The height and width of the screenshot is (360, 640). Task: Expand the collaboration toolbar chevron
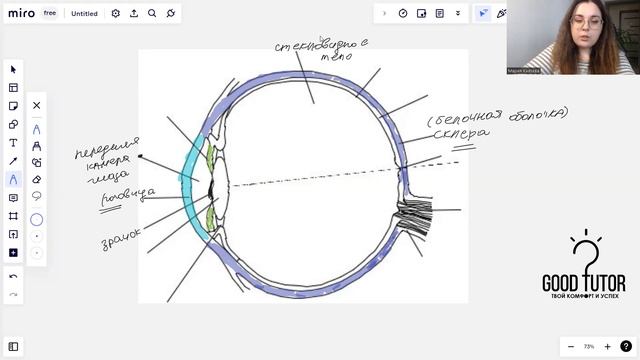(384, 13)
